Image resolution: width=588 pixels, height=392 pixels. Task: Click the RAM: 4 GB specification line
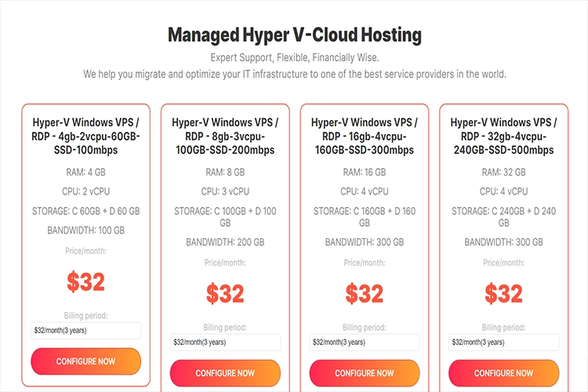[x=85, y=172]
